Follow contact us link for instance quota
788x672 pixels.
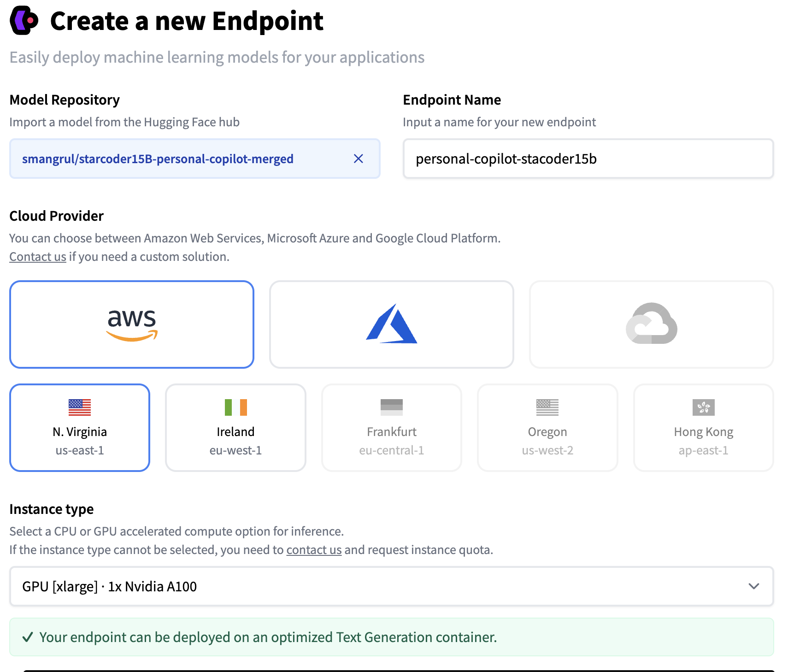tap(314, 550)
